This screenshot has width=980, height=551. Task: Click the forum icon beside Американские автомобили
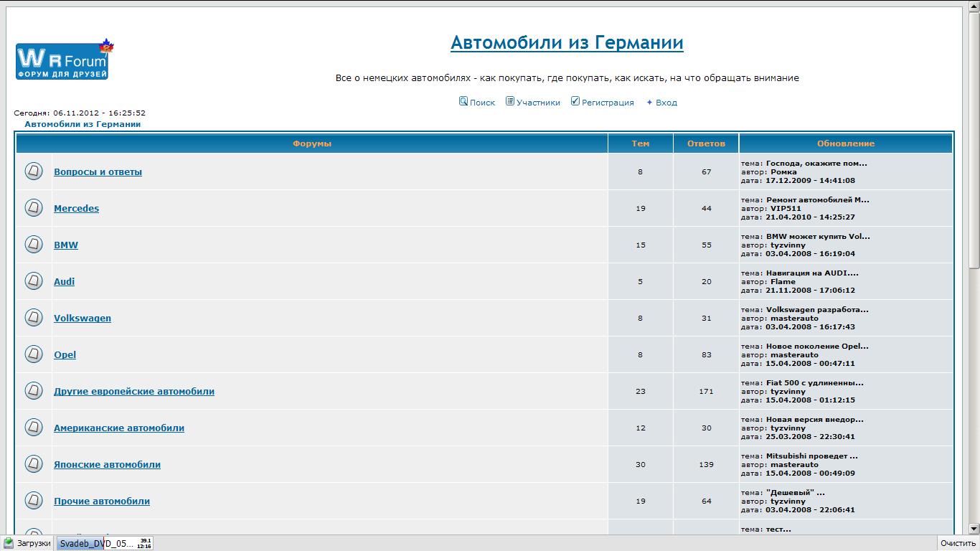point(34,427)
